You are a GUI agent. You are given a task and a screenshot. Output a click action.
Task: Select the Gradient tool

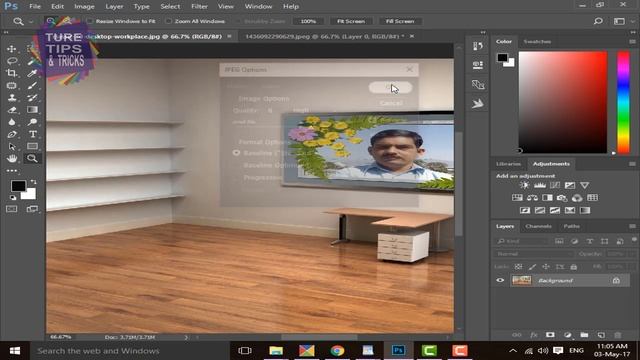pyautogui.click(x=32, y=110)
